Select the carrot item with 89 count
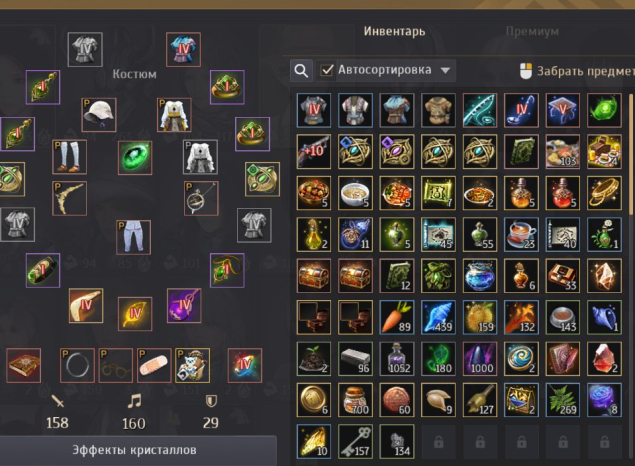 coord(397,317)
